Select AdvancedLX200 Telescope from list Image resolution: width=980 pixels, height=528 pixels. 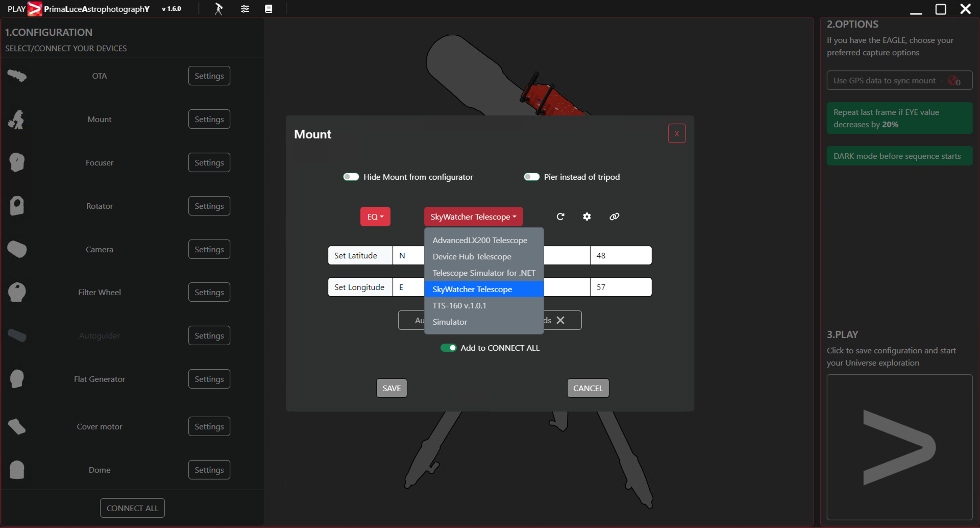[484, 240]
